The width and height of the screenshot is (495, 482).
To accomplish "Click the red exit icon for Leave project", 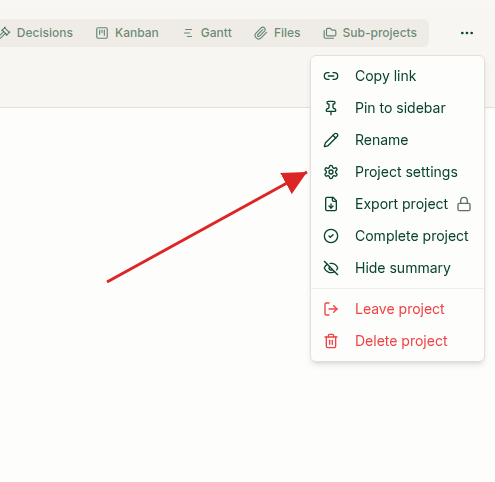I will click(331, 309).
